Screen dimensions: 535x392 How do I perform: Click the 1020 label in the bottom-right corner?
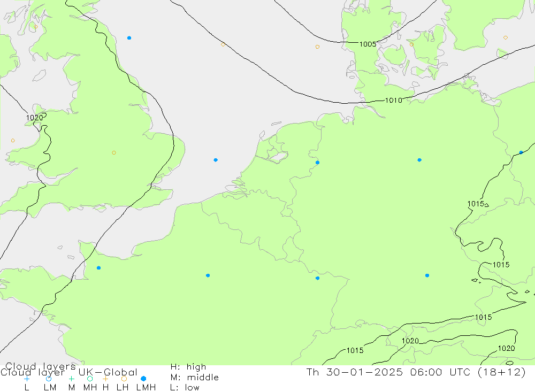(x=506, y=348)
